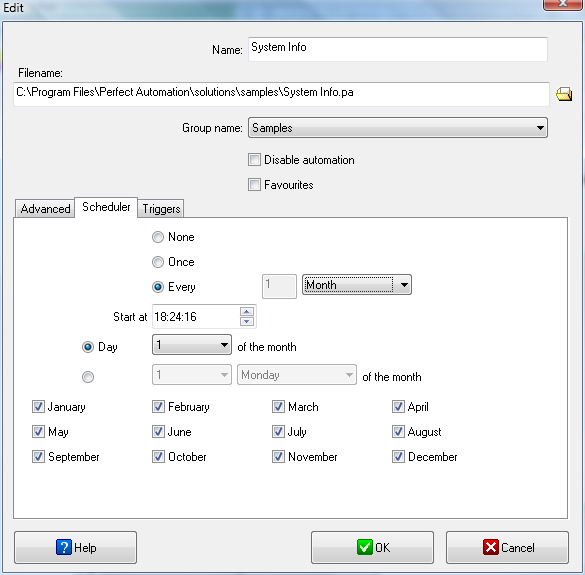This screenshot has width=585, height=575.
Task: Open the Day number dropdown
Action: pyautogui.click(x=192, y=344)
